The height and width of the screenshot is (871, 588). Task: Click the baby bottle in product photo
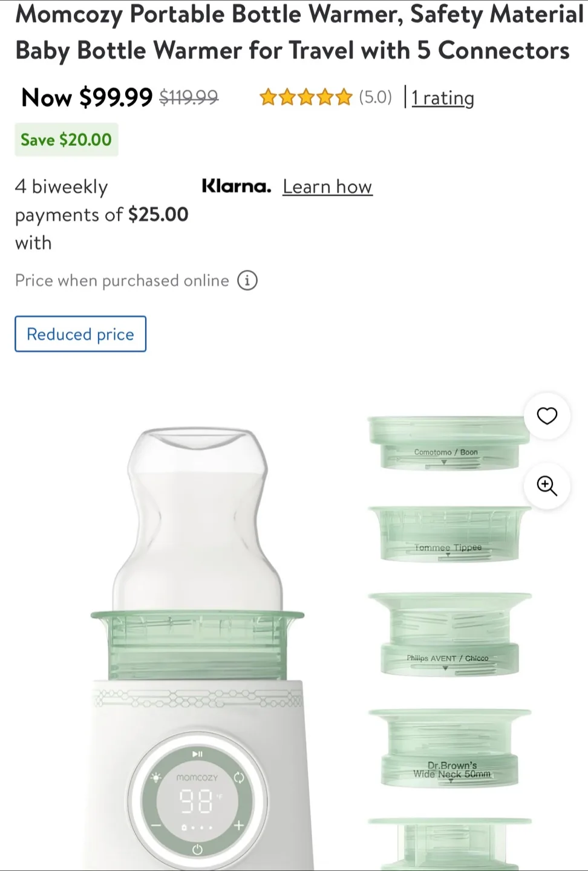click(x=197, y=519)
